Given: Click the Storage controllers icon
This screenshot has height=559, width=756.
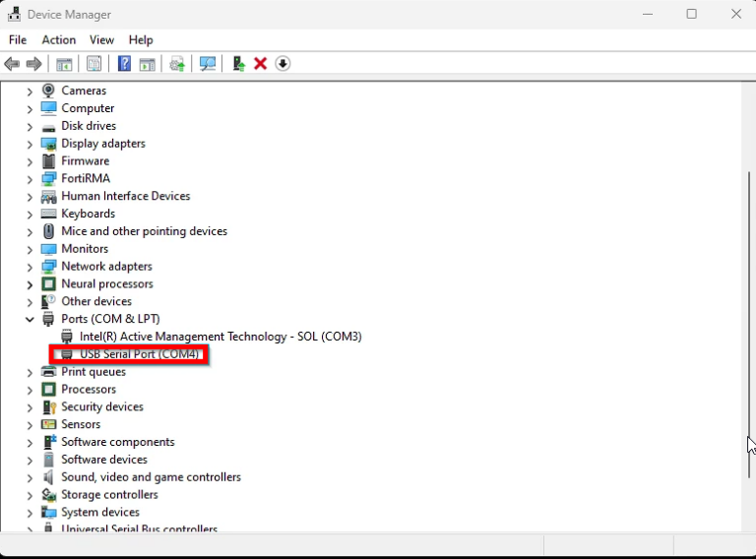Looking at the screenshot, I should click(x=48, y=494).
